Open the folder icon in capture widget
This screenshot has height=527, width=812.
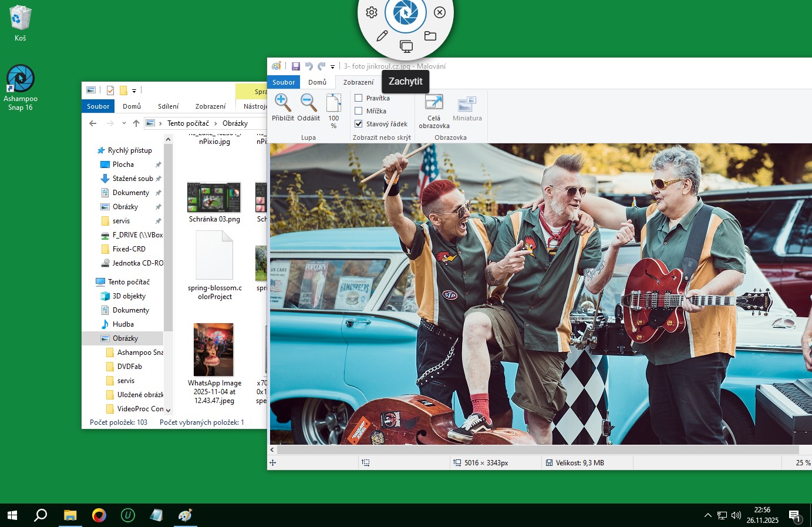pos(430,36)
